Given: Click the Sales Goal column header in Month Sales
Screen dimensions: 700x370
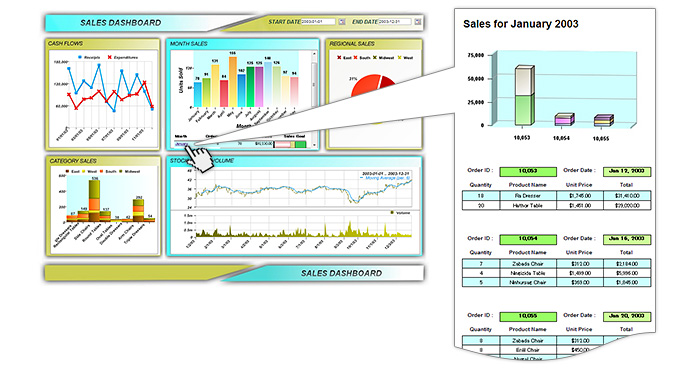Looking at the screenshot, I should [x=295, y=136].
